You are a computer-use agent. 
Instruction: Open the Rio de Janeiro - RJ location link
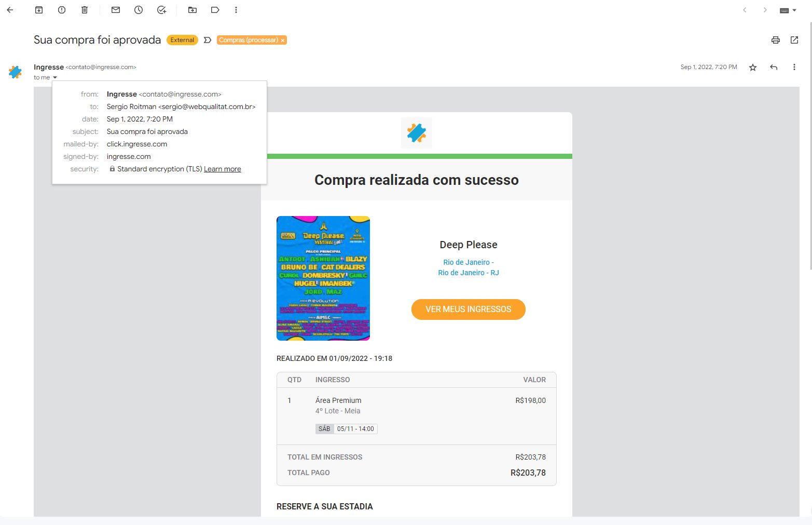tap(469, 267)
